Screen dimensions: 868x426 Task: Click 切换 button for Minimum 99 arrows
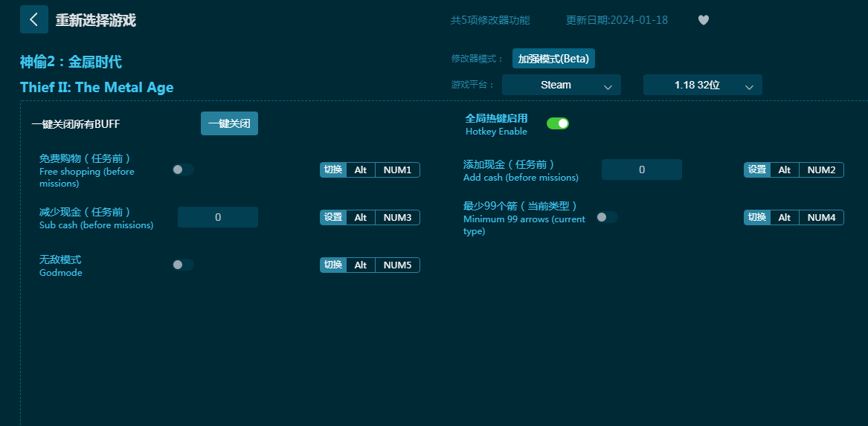757,217
